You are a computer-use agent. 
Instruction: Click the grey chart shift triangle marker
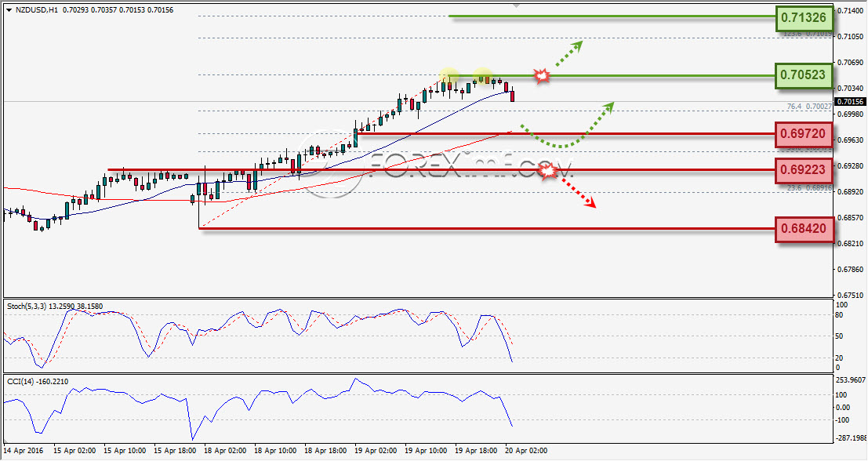516,5
